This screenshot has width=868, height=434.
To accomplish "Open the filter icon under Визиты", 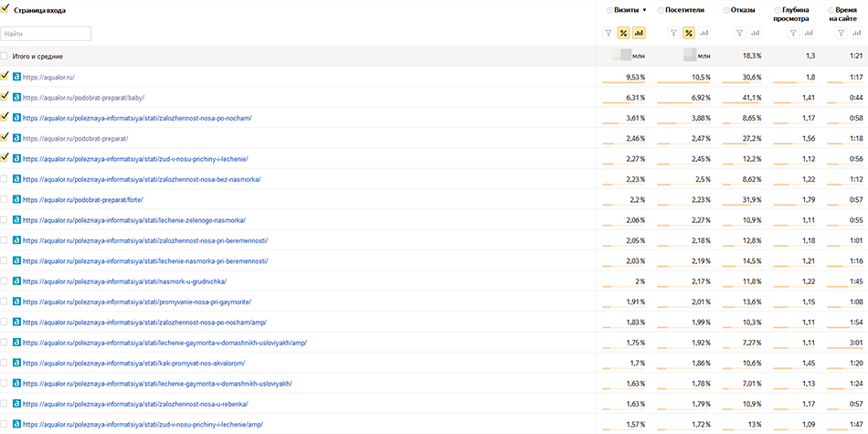I will click(609, 34).
